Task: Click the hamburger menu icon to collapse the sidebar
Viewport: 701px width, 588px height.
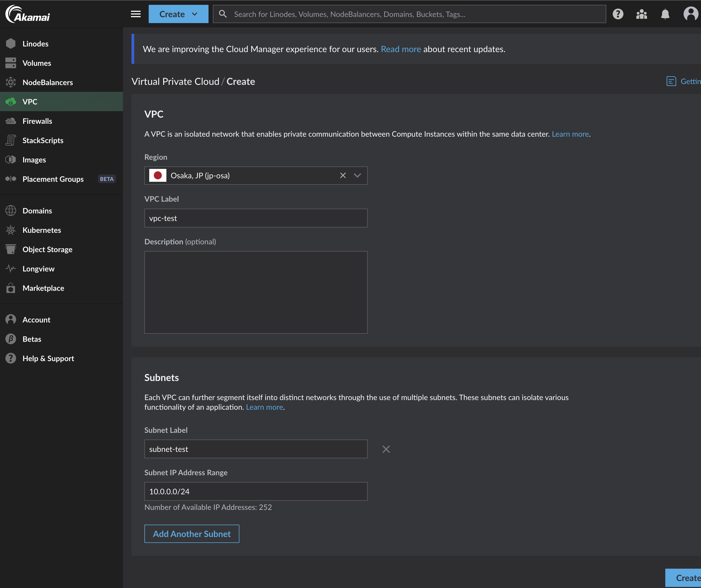Action: coord(136,14)
